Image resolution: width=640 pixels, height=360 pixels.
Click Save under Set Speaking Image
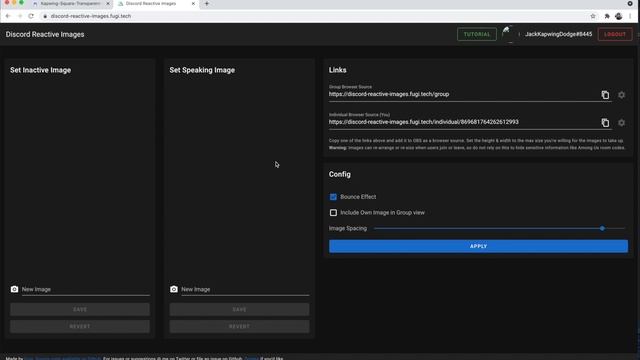(x=239, y=309)
